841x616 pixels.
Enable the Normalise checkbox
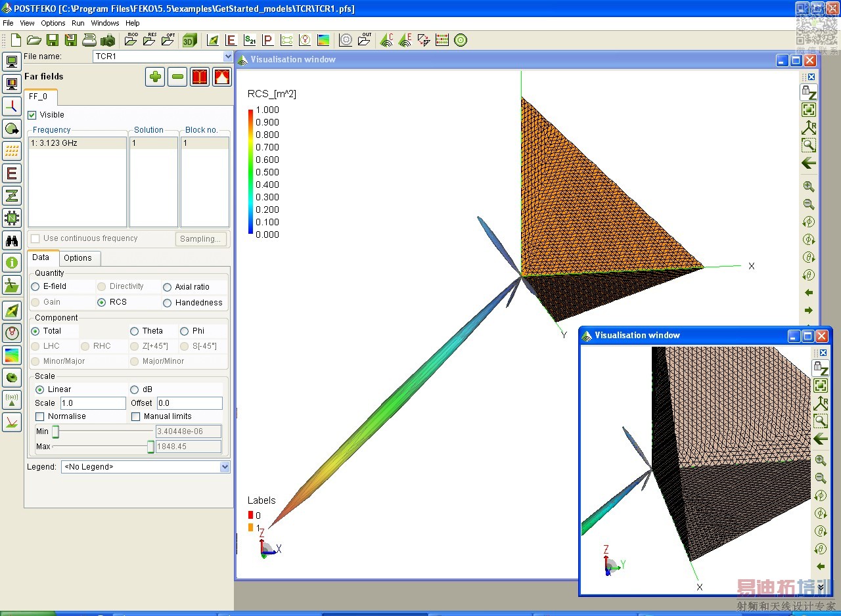click(40, 416)
